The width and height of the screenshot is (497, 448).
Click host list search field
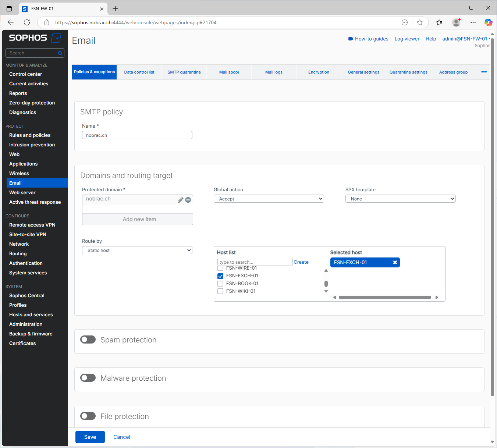(x=255, y=262)
